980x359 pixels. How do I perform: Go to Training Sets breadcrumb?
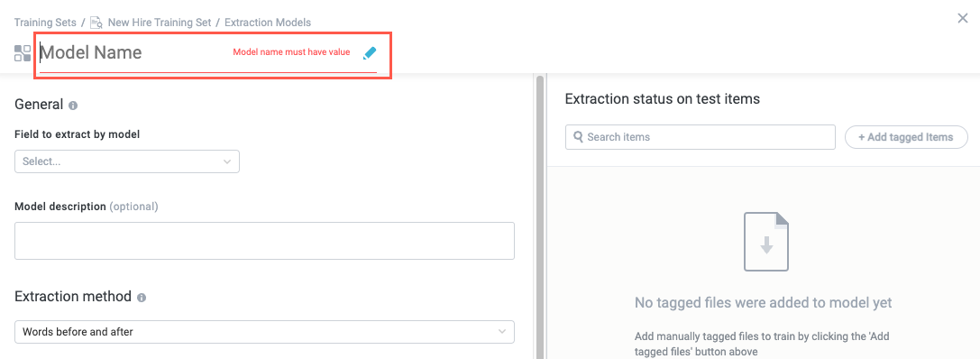point(45,23)
